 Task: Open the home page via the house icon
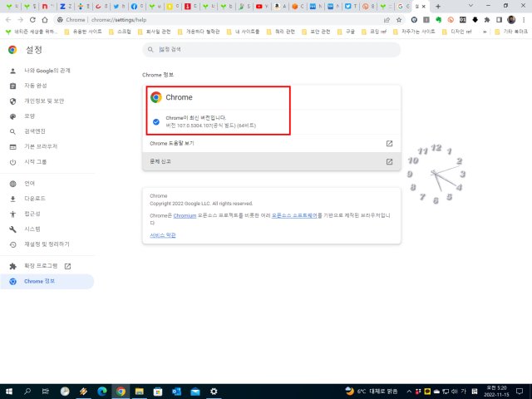(x=45, y=20)
